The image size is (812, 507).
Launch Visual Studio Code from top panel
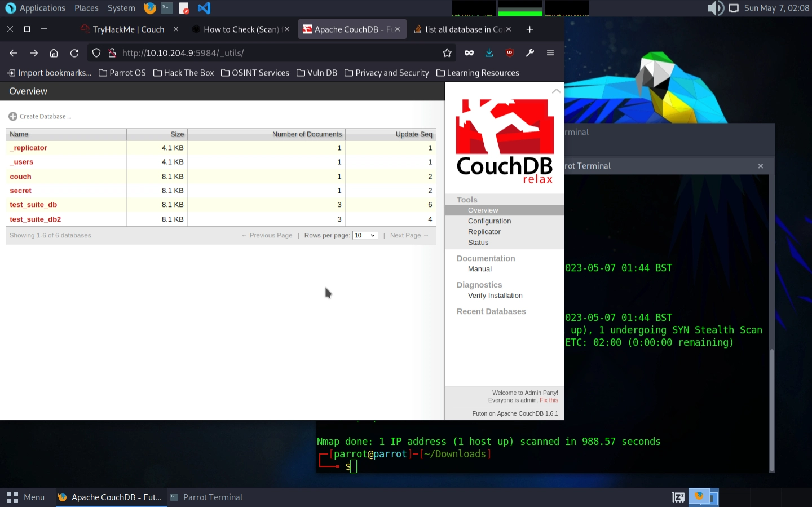coord(204,8)
